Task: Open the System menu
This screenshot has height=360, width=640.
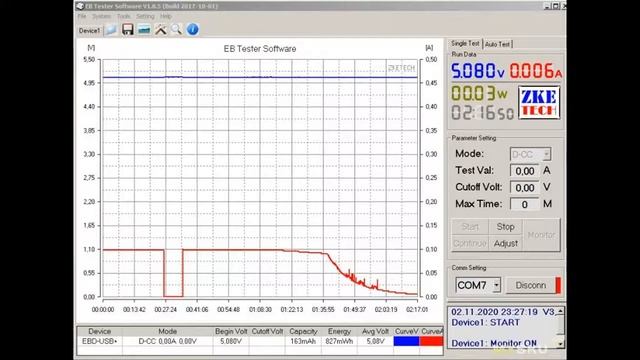Action: pyautogui.click(x=101, y=16)
